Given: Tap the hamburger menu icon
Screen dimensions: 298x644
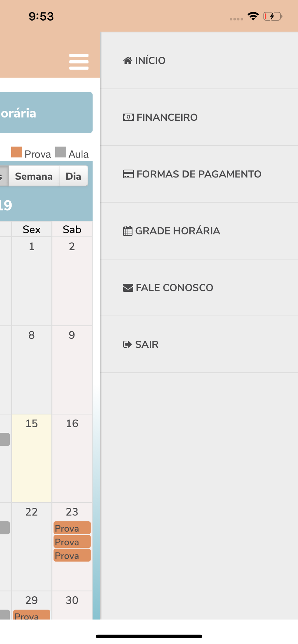Looking at the screenshot, I should click(79, 62).
